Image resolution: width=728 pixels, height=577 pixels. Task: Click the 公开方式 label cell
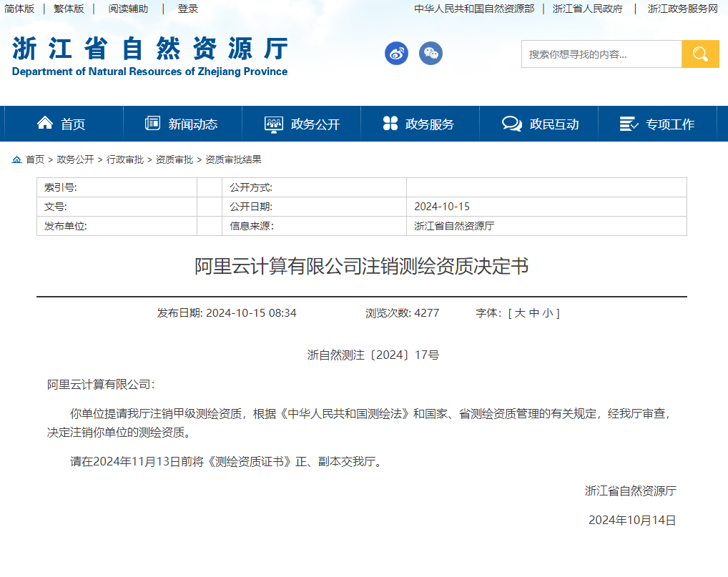click(x=314, y=187)
